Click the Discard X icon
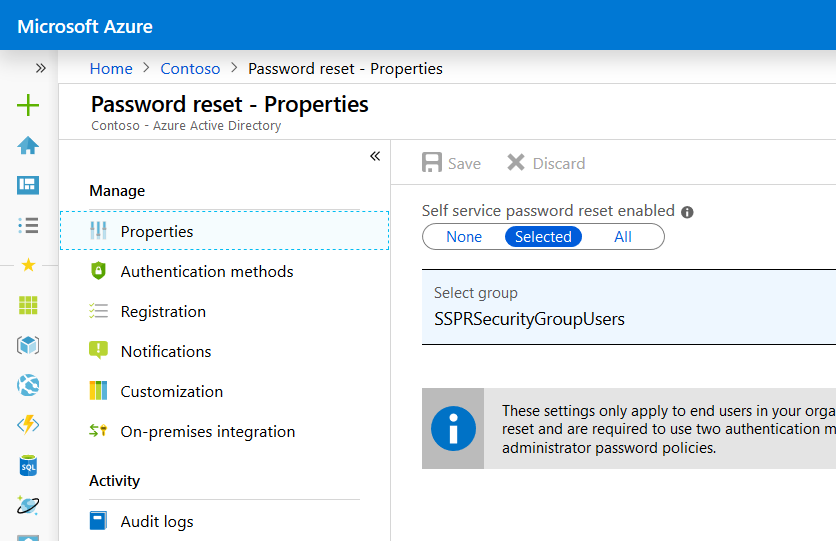The width and height of the screenshot is (836, 541). 516,163
